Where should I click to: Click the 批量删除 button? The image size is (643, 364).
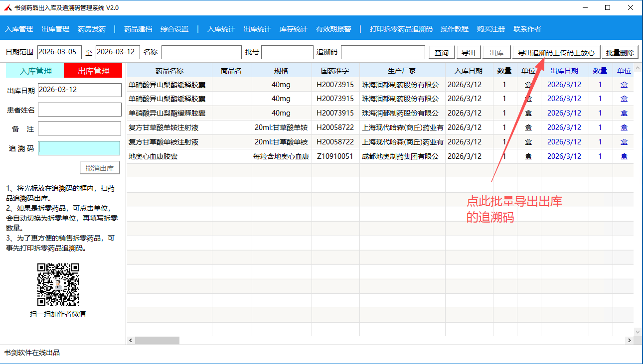(620, 53)
